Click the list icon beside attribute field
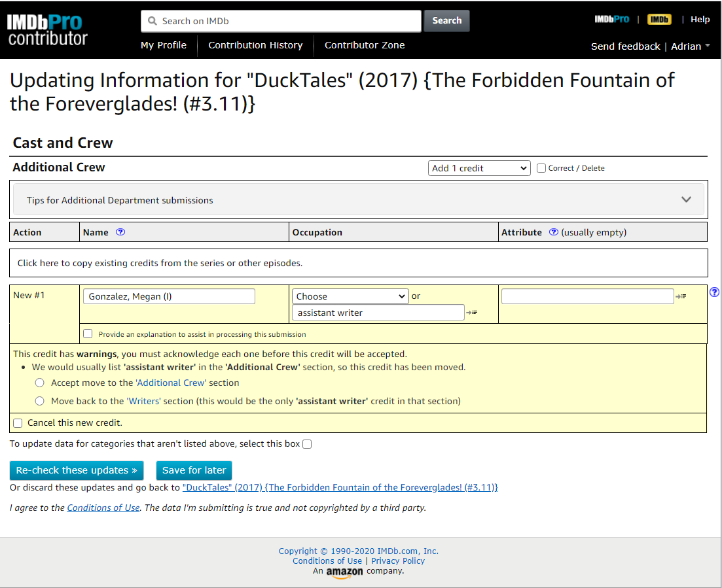This screenshot has width=722, height=588. (x=681, y=297)
